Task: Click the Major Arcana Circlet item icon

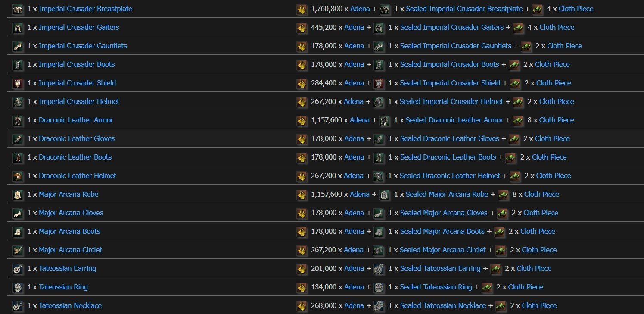Action: [18, 250]
